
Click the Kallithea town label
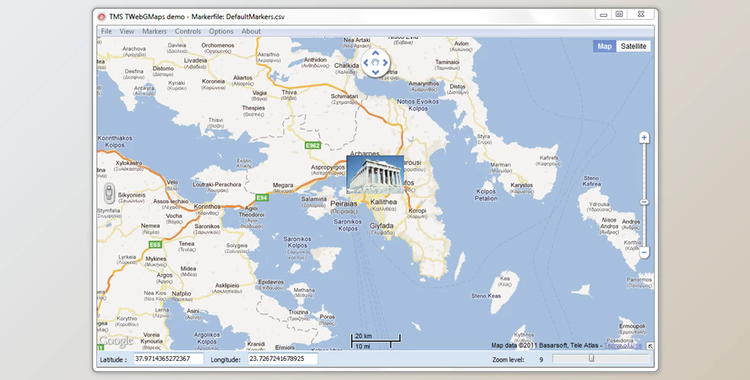(384, 202)
